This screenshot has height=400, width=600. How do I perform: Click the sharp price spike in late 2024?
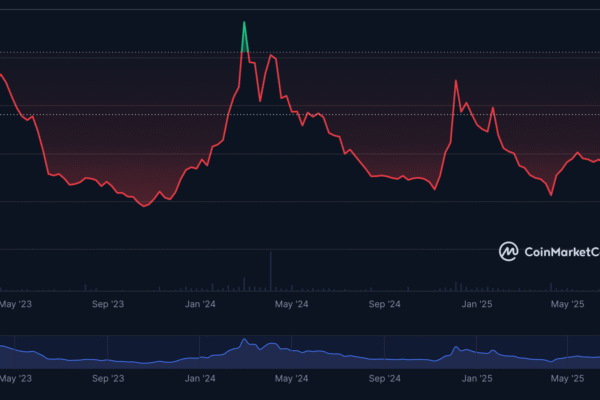click(x=456, y=81)
